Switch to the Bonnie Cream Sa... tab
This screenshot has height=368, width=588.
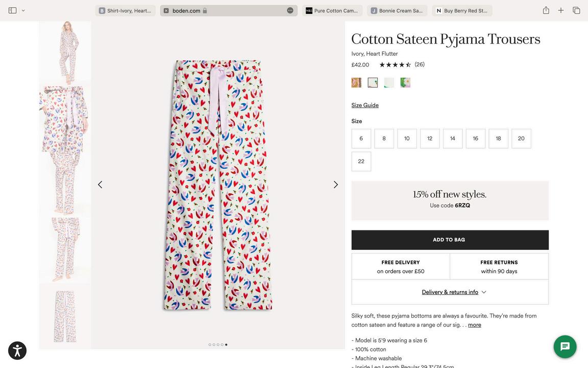(397, 11)
